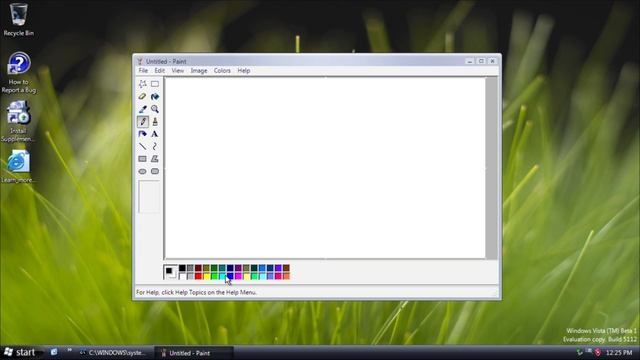Click inside the white drawing canvas
The width and height of the screenshot is (640, 360).
coord(325,168)
